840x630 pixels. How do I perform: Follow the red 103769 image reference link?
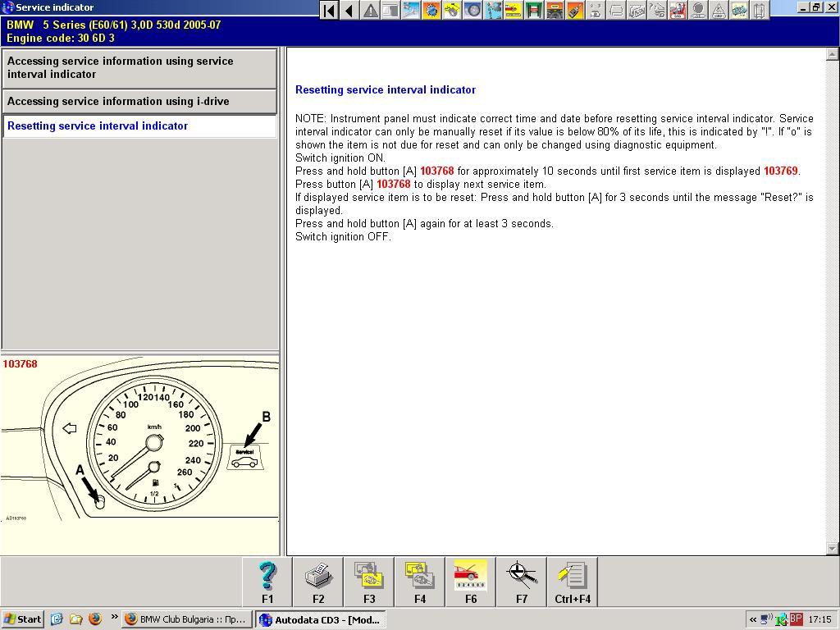781,171
